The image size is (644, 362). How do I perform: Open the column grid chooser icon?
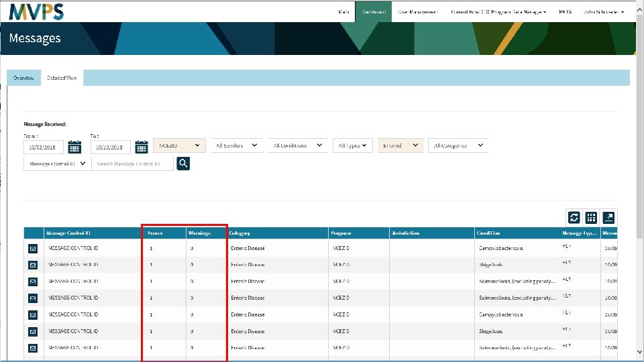click(x=591, y=217)
